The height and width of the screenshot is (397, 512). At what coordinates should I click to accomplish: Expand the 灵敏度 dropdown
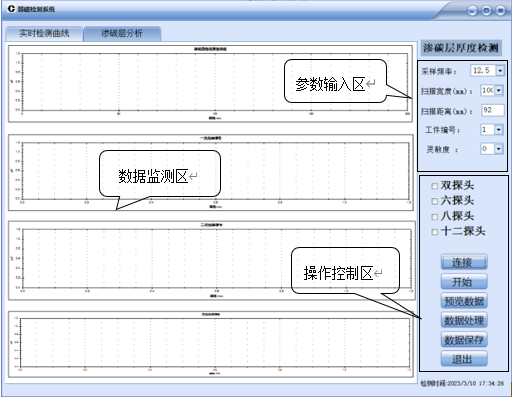click(x=499, y=149)
